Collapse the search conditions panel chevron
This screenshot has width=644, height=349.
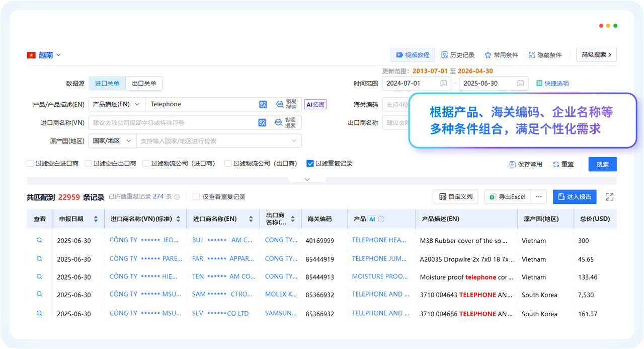(307, 179)
